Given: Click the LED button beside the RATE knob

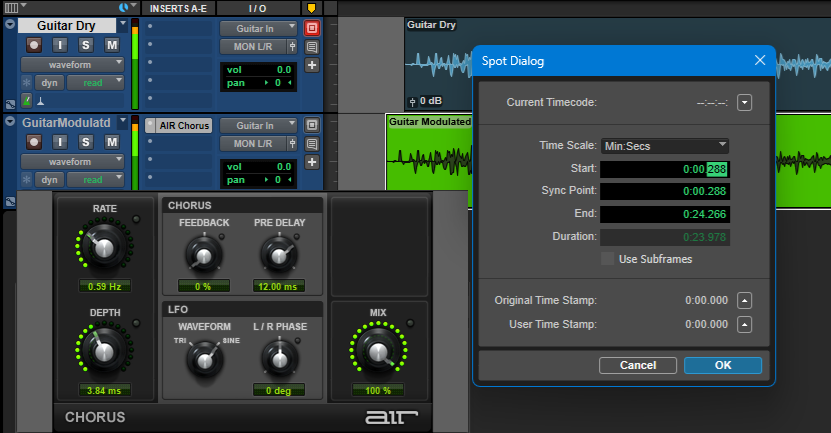Looking at the screenshot, I should pyautogui.click(x=136, y=219).
